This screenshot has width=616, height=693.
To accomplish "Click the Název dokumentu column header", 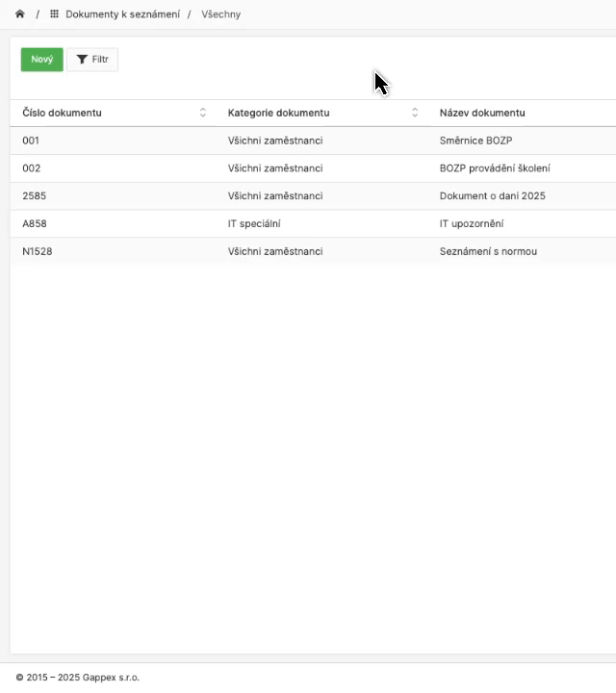I will (x=482, y=113).
